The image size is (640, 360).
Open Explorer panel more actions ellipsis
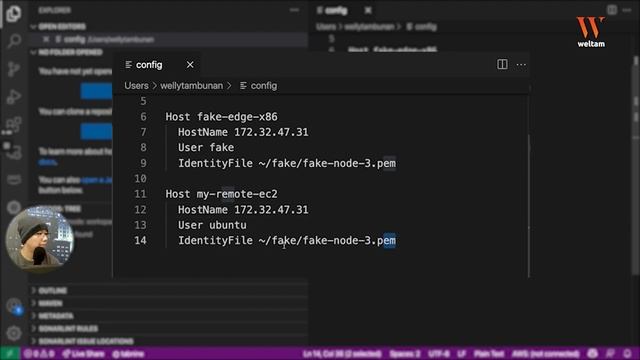(294, 10)
